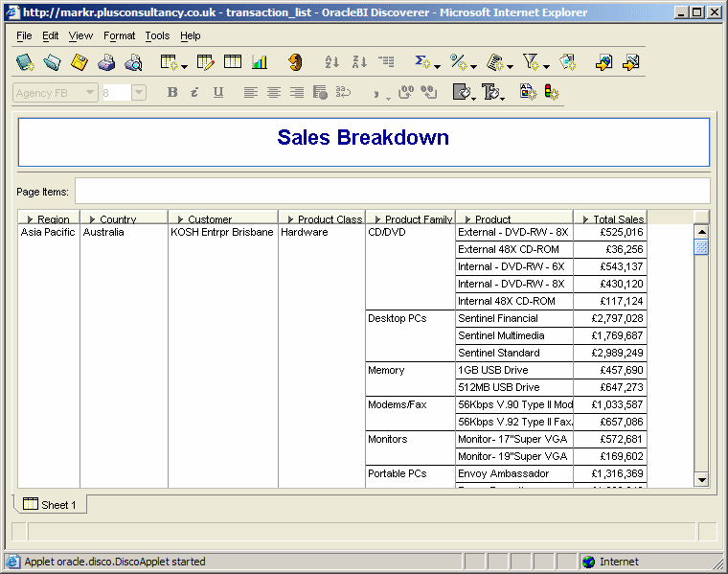
Task: Center align text
Action: 274,92
